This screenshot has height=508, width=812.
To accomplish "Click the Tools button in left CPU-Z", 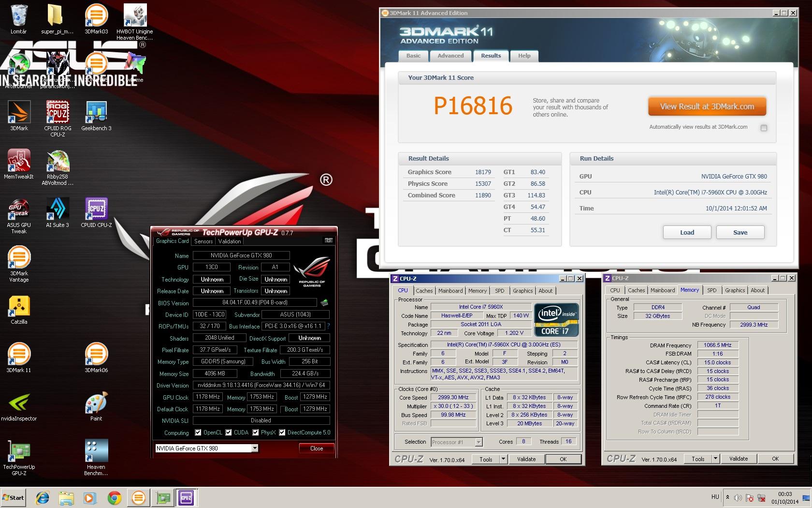I will pos(486,459).
